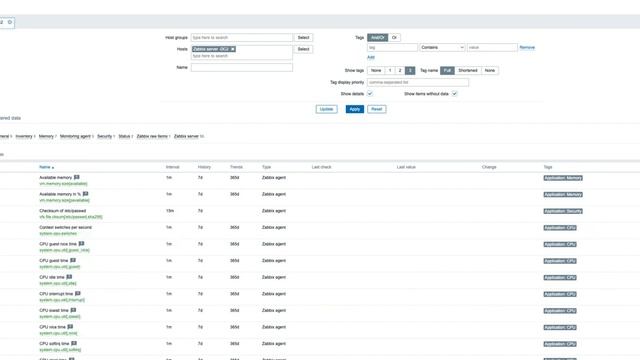The height and width of the screenshot is (360, 640).
Task: Set Show tags to 3
Action: tap(410, 71)
